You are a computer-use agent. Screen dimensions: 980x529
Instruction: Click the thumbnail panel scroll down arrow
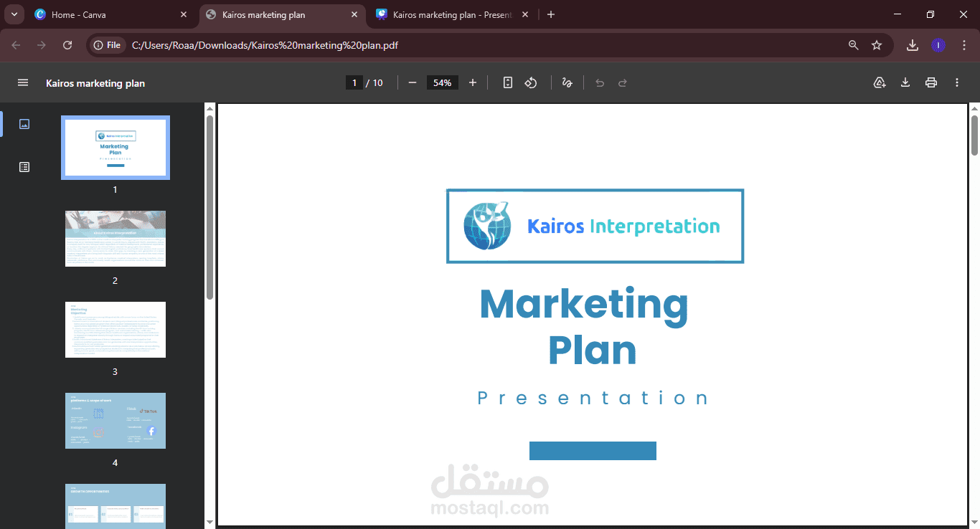(x=209, y=522)
